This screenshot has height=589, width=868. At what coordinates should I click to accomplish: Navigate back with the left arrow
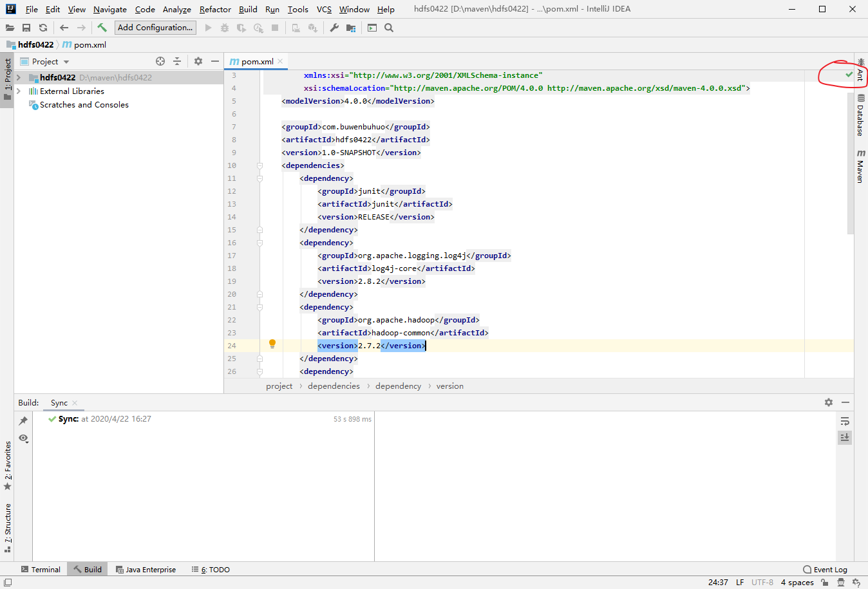[x=64, y=28]
